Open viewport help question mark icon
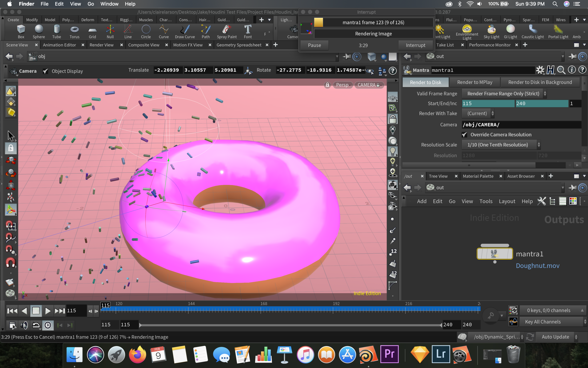The image size is (588, 368). pyautogui.click(x=393, y=71)
